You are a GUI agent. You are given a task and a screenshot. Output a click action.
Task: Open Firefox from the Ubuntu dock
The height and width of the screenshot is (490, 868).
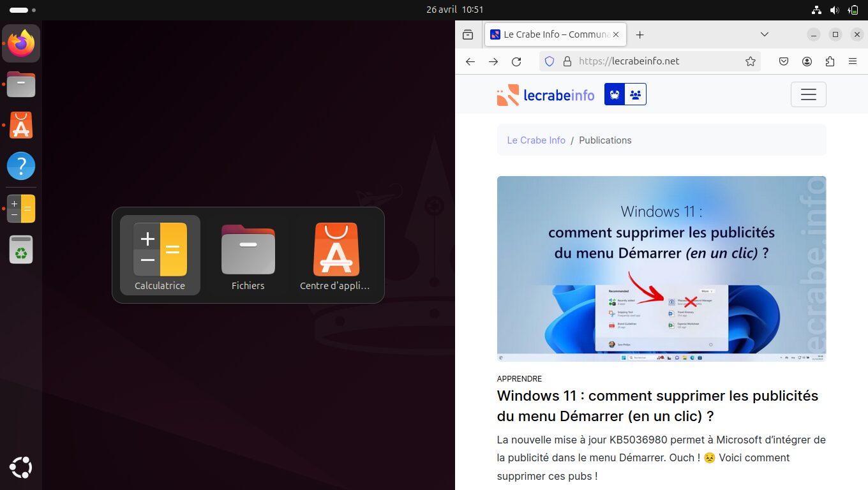tap(21, 43)
